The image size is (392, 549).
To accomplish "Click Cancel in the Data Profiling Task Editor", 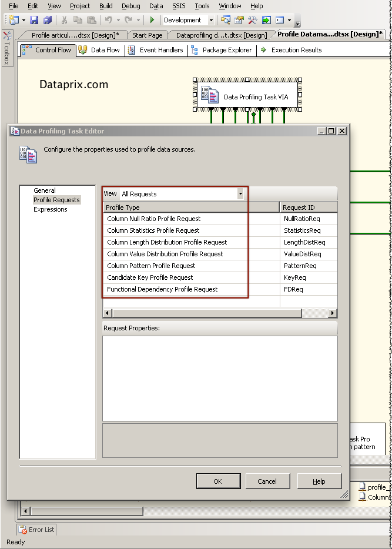I will pyautogui.click(x=268, y=481).
